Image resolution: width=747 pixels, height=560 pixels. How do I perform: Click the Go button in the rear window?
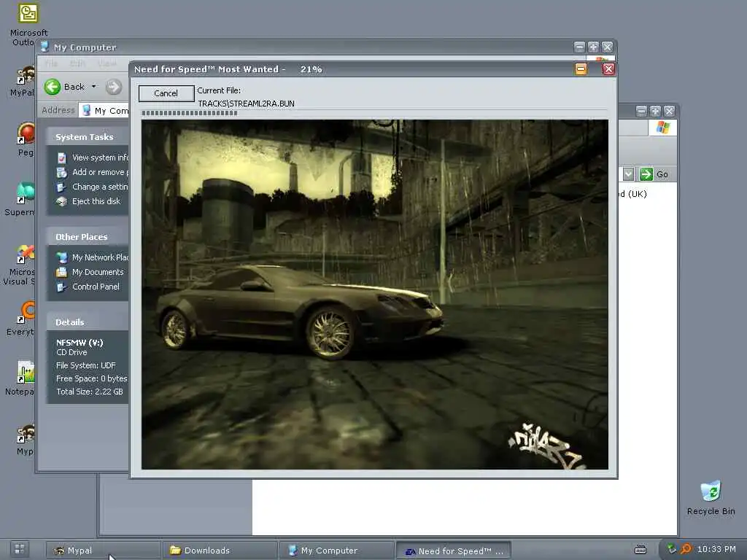654,174
